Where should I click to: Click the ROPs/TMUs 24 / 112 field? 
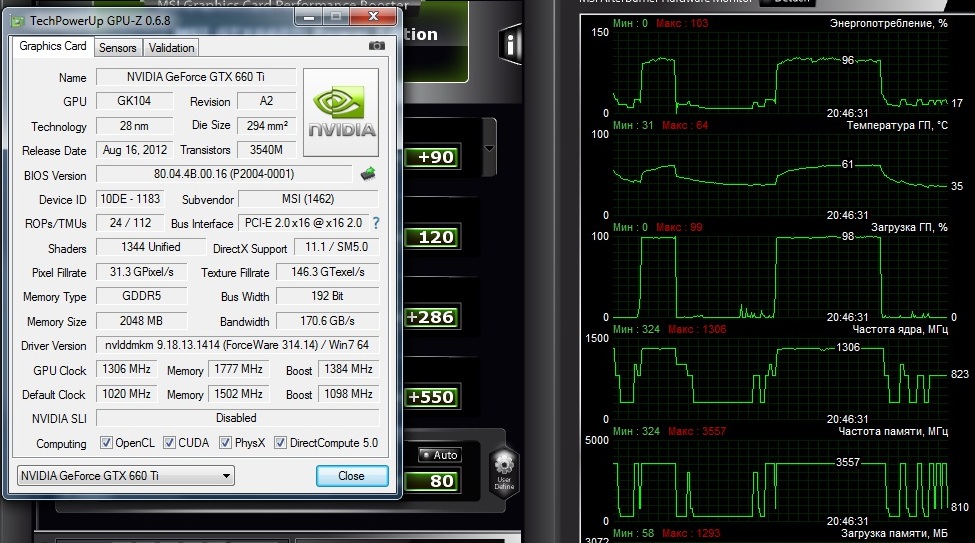[130, 223]
